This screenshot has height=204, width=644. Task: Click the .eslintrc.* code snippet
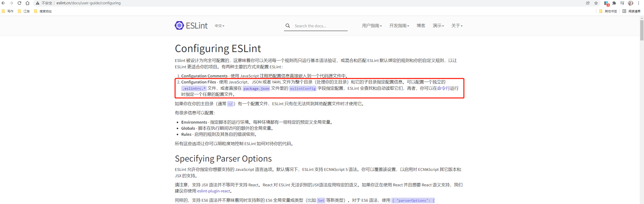coord(194,88)
